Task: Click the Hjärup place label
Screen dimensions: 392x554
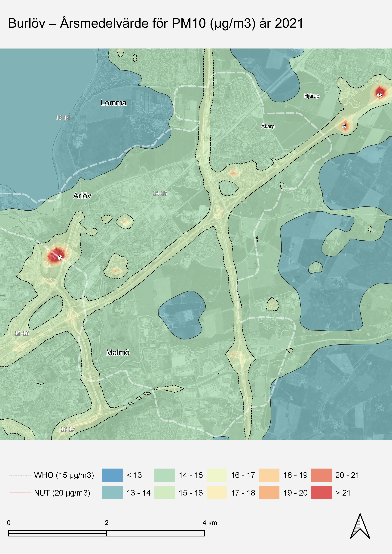Action: [x=312, y=96]
